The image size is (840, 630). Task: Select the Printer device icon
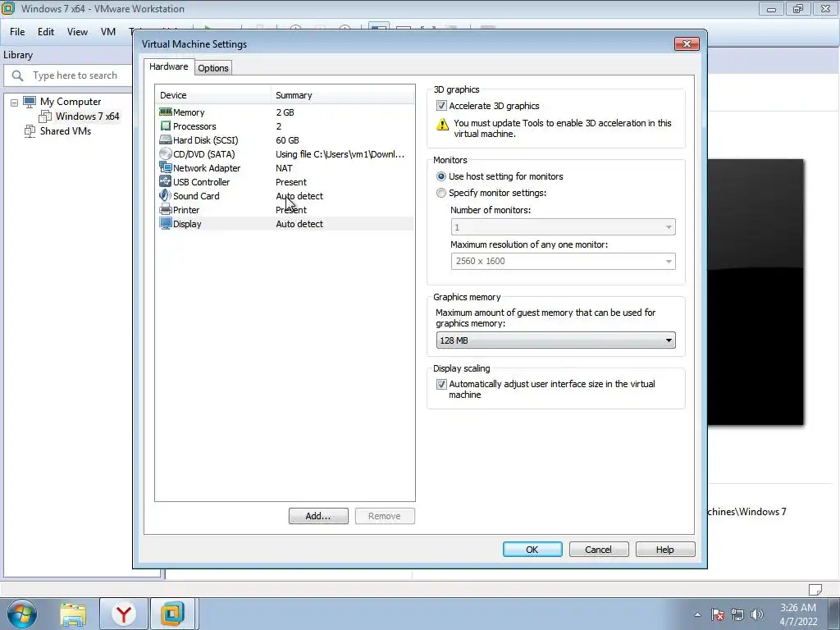coord(166,209)
